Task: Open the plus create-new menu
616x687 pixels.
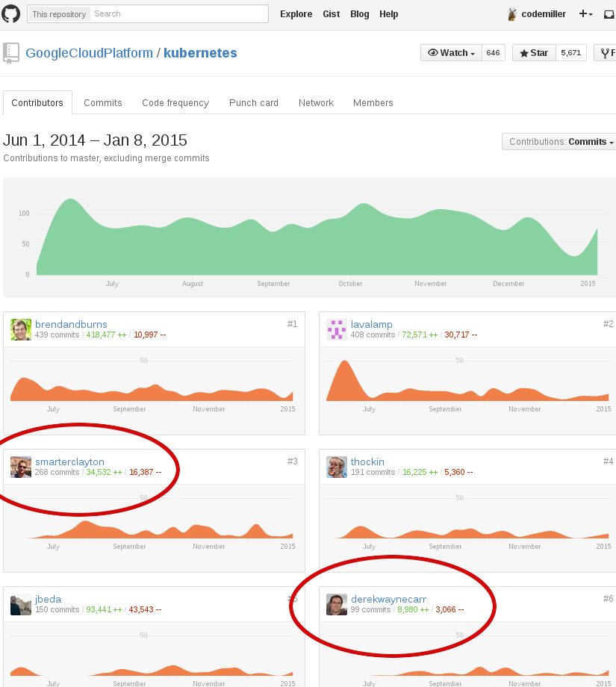Action: pos(586,14)
